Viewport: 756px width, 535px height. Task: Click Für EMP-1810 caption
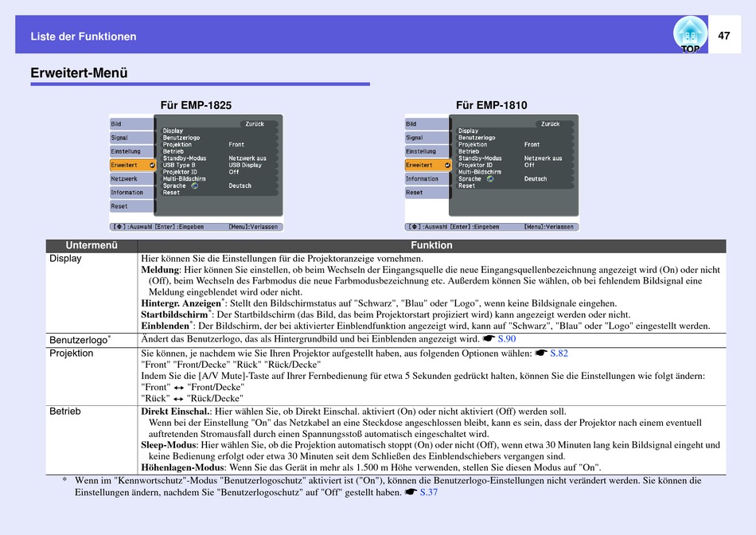[491, 105]
